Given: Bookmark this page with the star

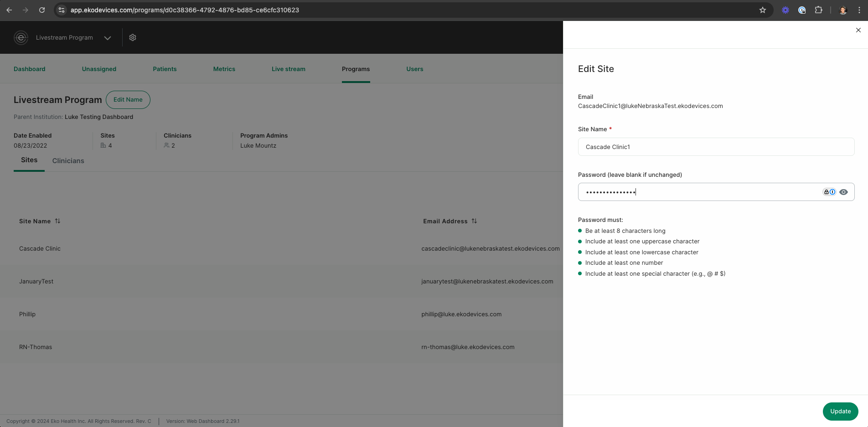Looking at the screenshot, I should click(x=763, y=10).
